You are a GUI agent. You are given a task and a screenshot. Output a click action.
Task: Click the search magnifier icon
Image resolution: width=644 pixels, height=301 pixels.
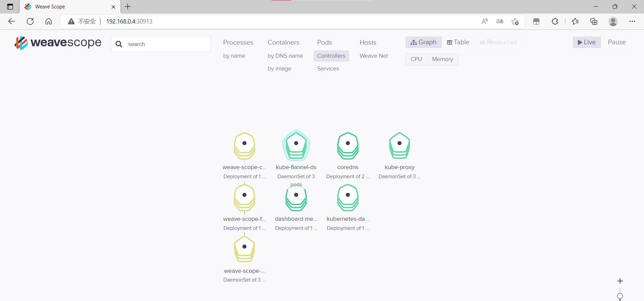point(119,44)
